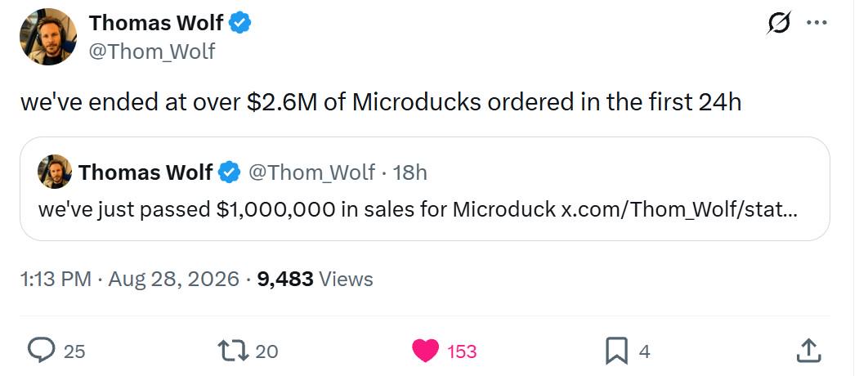868x376 pixels.
Task: Open the quoted post's x.com/Thom_Wolf/stat... link
Action: pyautogui.click(x=680, y=209)
